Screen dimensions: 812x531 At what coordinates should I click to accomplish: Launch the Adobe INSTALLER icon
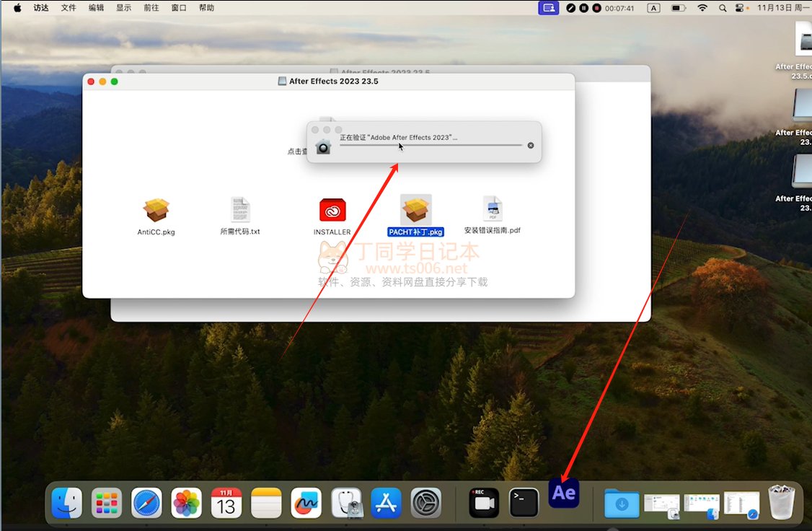(x=332, y=211)
